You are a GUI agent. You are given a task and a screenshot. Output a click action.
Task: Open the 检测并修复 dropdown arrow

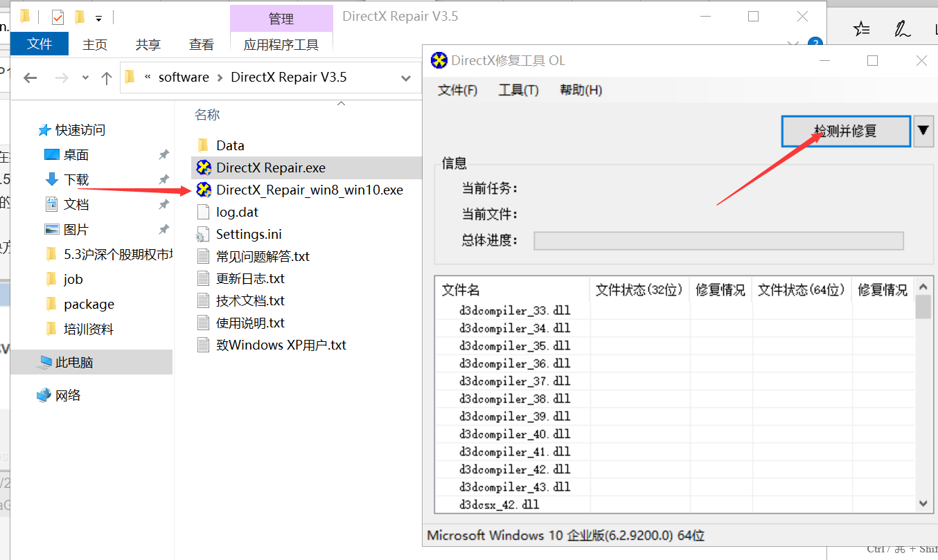click(923, 131)
